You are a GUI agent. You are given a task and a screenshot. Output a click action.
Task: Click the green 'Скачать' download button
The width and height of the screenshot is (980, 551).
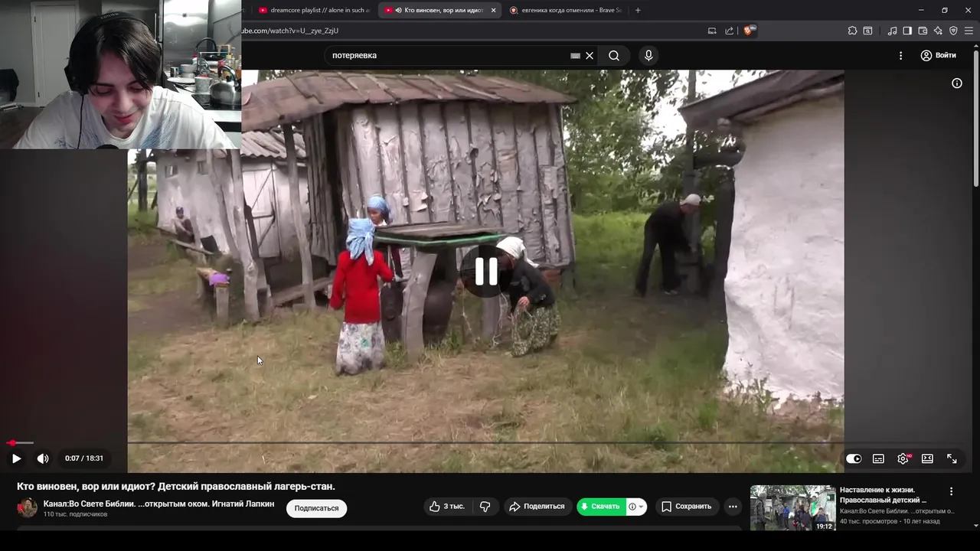[601, 507]
